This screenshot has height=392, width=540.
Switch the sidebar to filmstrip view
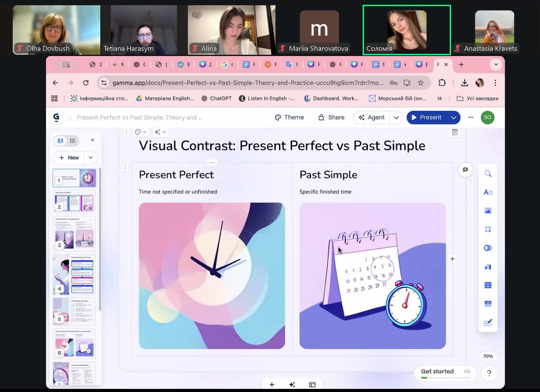click(60, 141)
